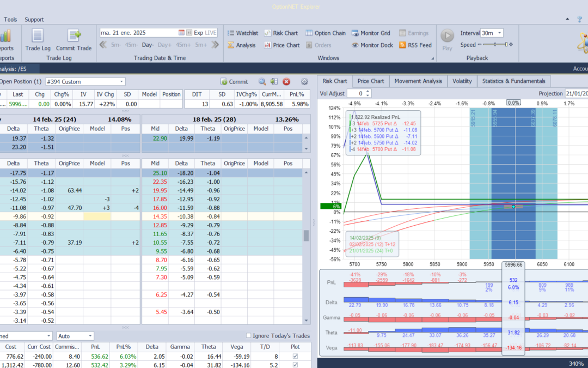
Task: Toggle the Exp LIVE button
Action: pos(204,32)
